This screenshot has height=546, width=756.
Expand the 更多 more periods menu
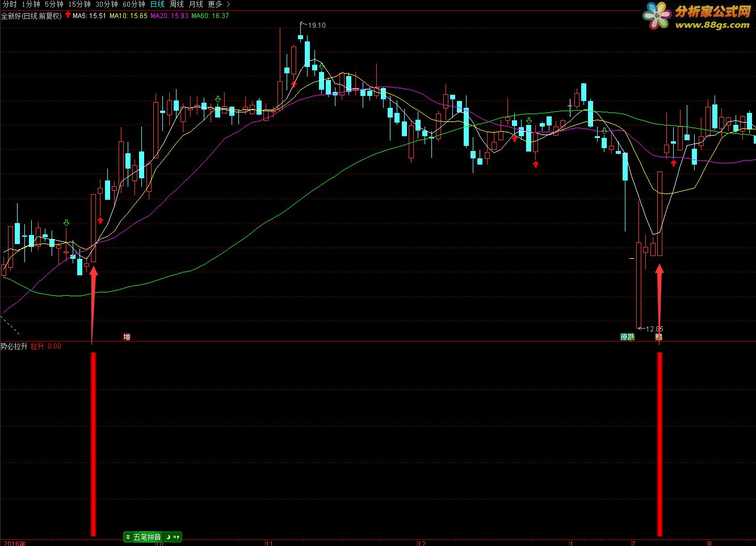[x=219, y=5]
